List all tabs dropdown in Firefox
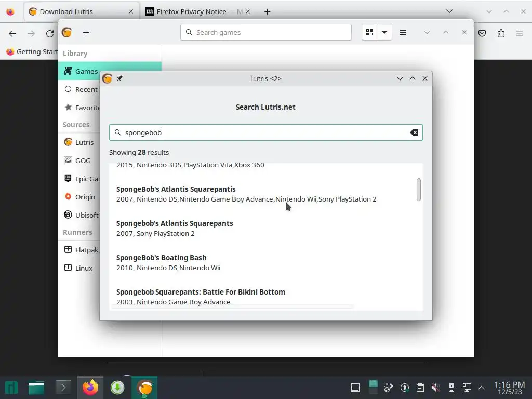 click(449, 11)
